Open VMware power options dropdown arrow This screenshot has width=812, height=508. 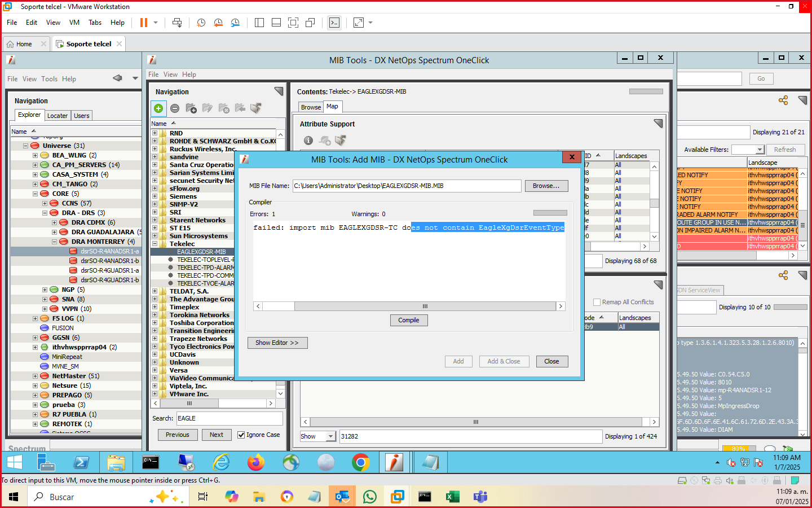point(156,23)
